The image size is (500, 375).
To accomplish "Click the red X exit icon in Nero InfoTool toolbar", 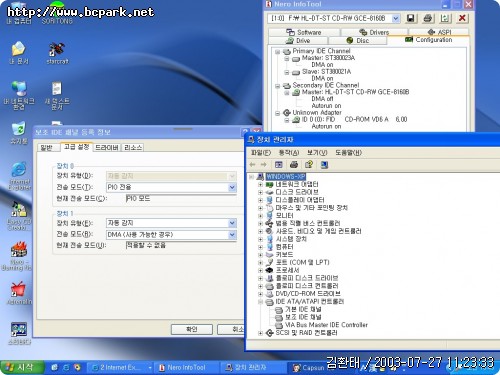I will [462, 18].
